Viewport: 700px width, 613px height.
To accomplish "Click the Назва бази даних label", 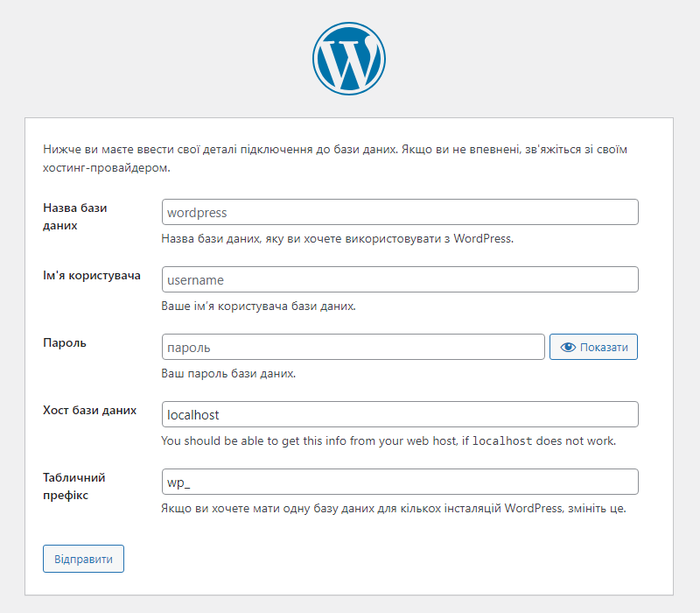I will coord(75,217).
